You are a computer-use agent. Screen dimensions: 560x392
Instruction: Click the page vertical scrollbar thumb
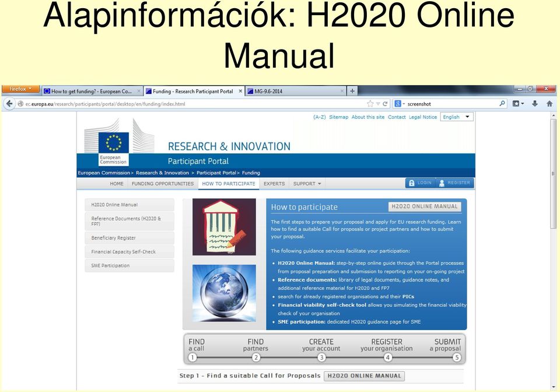553,174
